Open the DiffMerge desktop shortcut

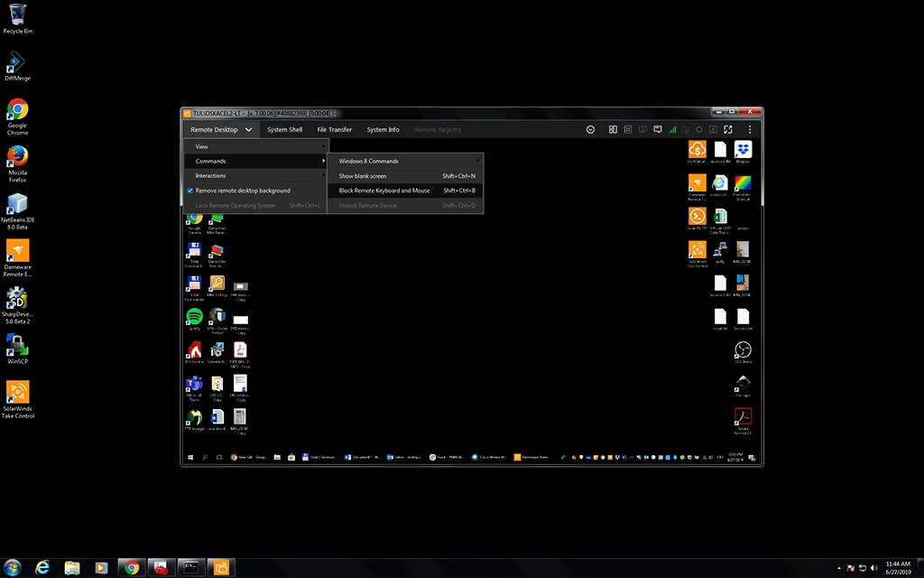click(17, 63)
